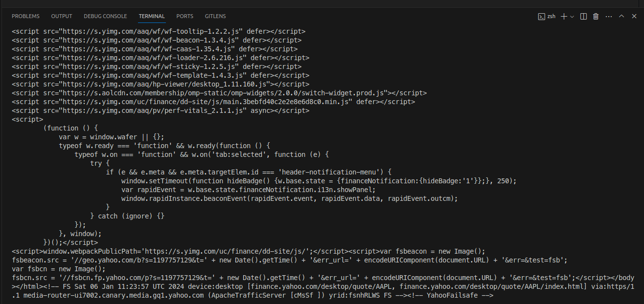The image size is (644, 304).
Task: Click the 'var w = window.wafer || {};' line
Action: tap(112, 137)
